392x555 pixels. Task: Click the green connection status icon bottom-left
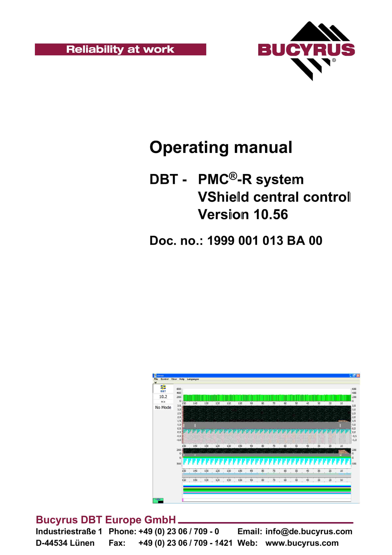(158, 500)
